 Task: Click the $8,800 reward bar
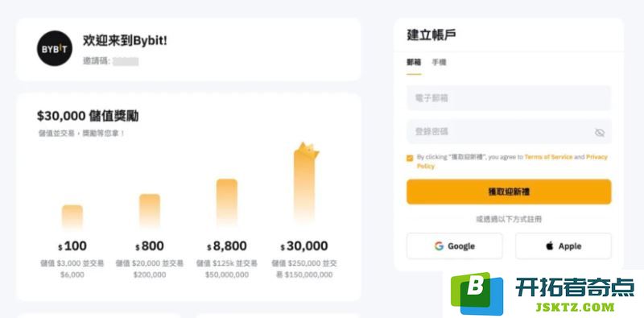(227, 203)
